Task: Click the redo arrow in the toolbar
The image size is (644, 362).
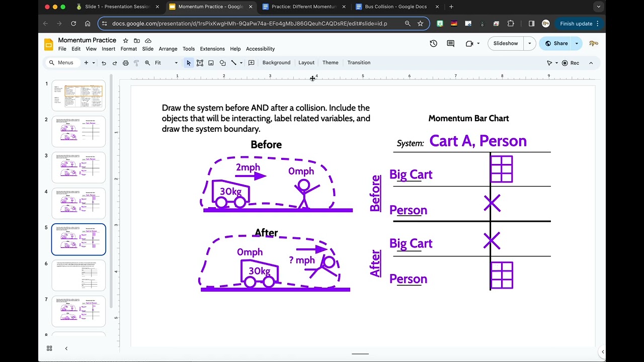Action: (115, 63)
